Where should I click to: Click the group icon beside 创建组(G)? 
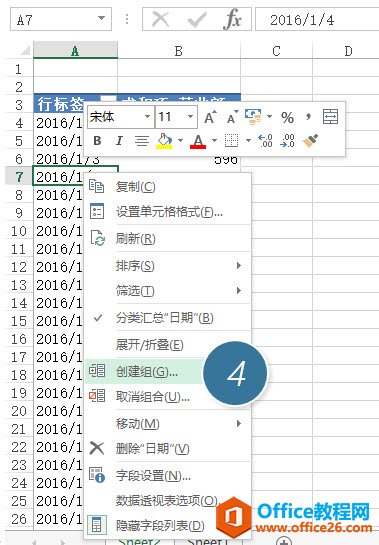click(x=97, y=371)
